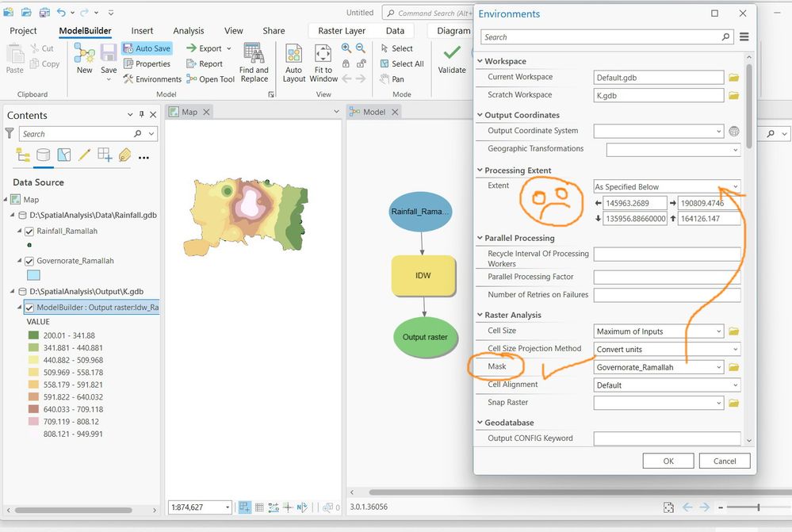Open model Properties

(x=147, y=63)
